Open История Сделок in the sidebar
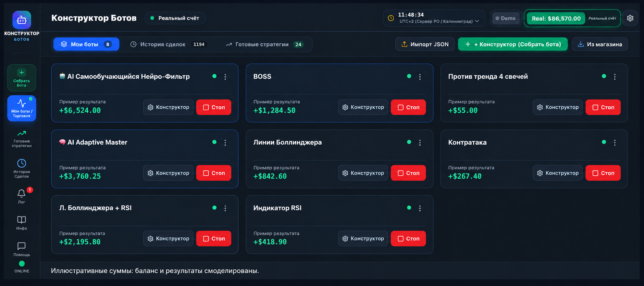Screen dimensions: 644x286 (22, 168)
